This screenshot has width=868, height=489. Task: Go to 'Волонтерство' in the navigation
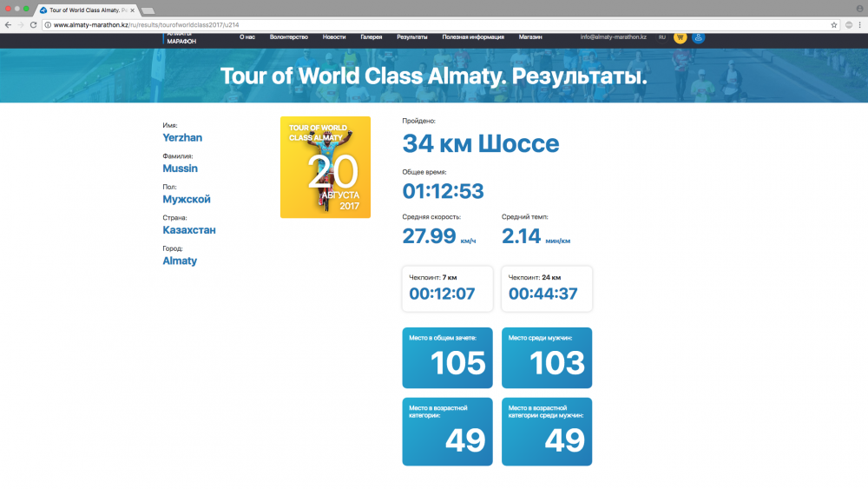[289, 37]
